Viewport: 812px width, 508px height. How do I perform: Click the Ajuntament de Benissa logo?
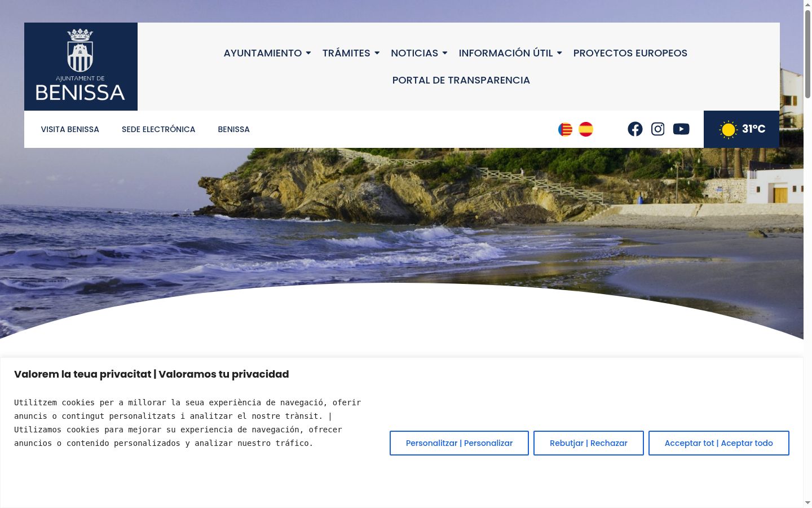pos(81,67)
